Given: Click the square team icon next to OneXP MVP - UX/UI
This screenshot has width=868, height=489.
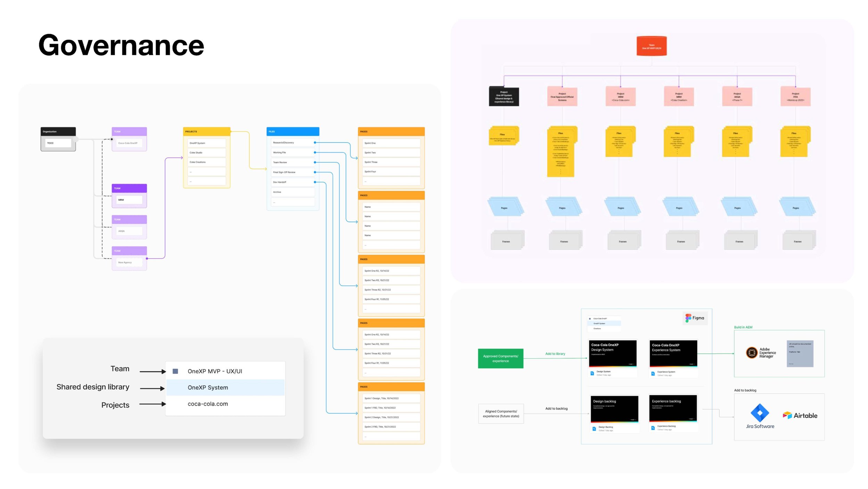Looking at the screenshot, I should click(175, 371).
